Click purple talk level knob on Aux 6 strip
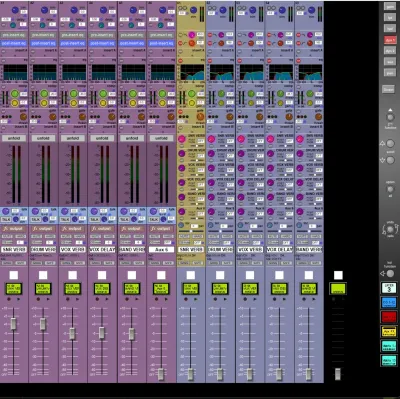This screenshot has height=399, width=400. coord(153,211)
